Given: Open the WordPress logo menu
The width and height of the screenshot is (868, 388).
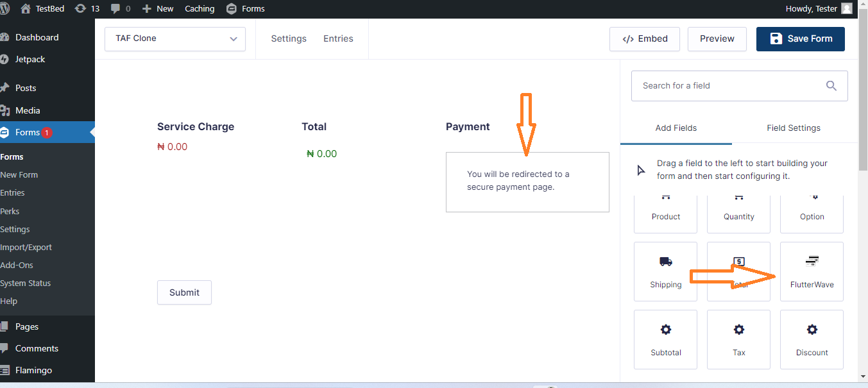Looking at the screenshot, I should pos(4,9).
